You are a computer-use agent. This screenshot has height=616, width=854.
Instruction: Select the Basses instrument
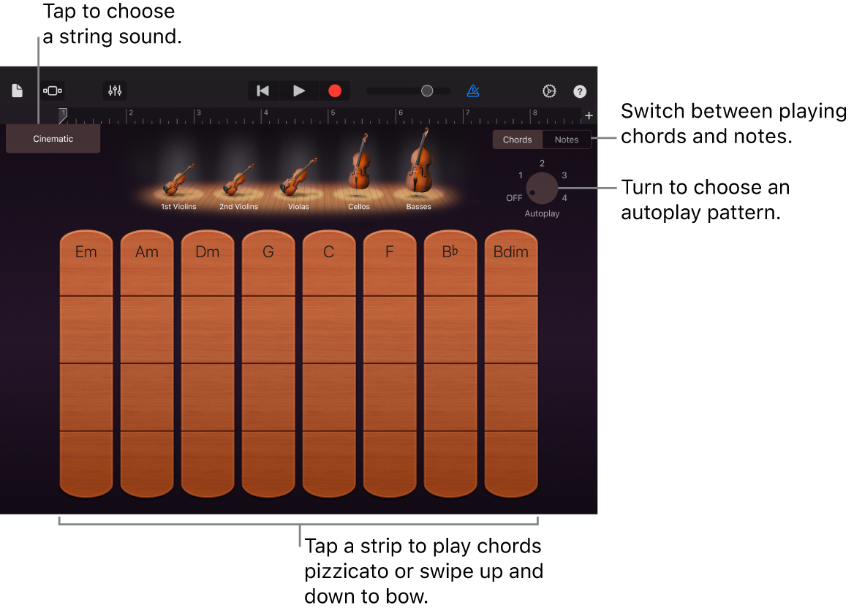[418, 172]
